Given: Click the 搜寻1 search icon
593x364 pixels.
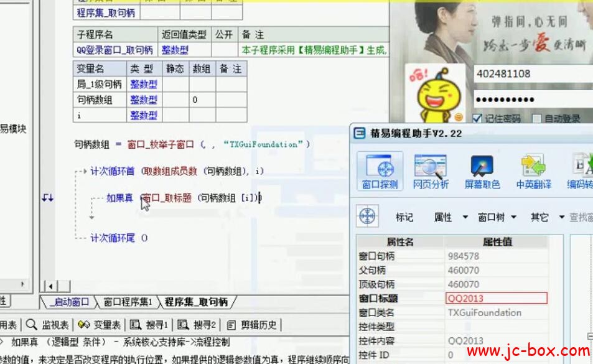Looking at the screenshot, I should (x=135, y=324).
